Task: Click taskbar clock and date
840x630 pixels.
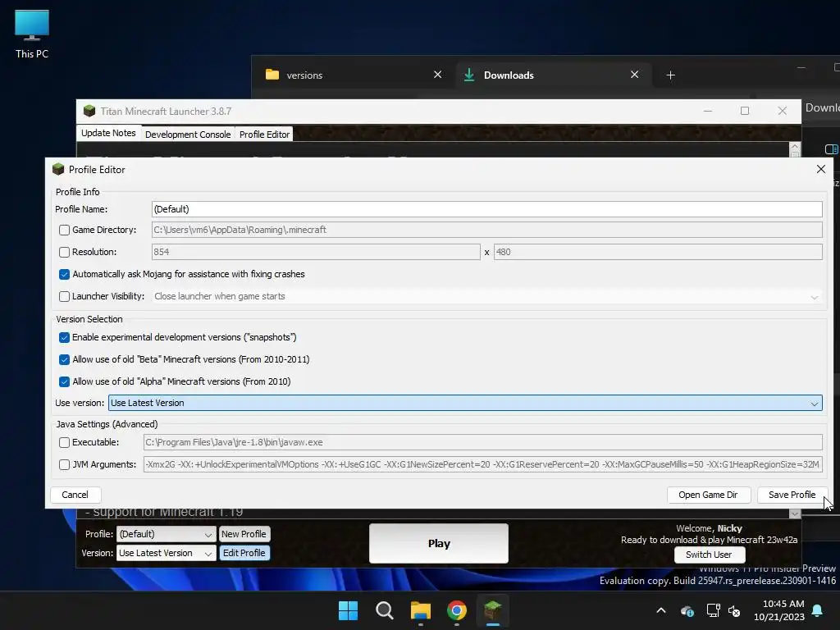Action: point(779,610)
